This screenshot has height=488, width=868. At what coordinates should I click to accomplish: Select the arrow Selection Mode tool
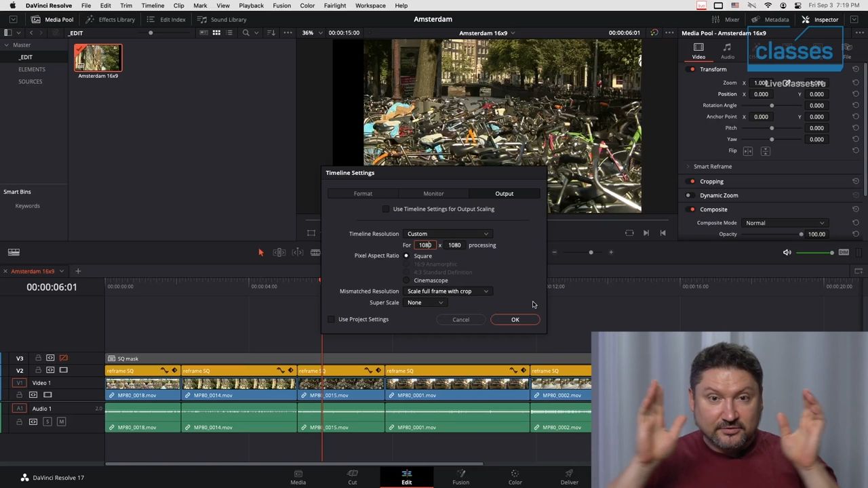[260, 252]
